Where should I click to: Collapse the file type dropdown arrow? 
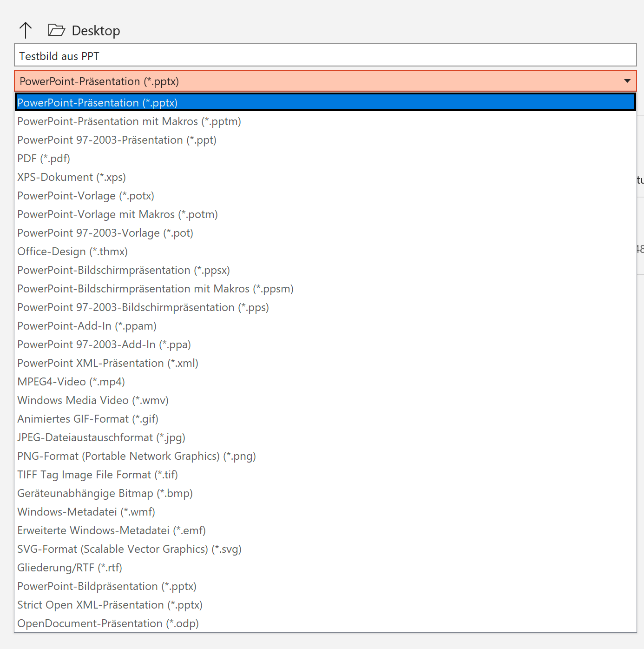click(x=627, y=81)
